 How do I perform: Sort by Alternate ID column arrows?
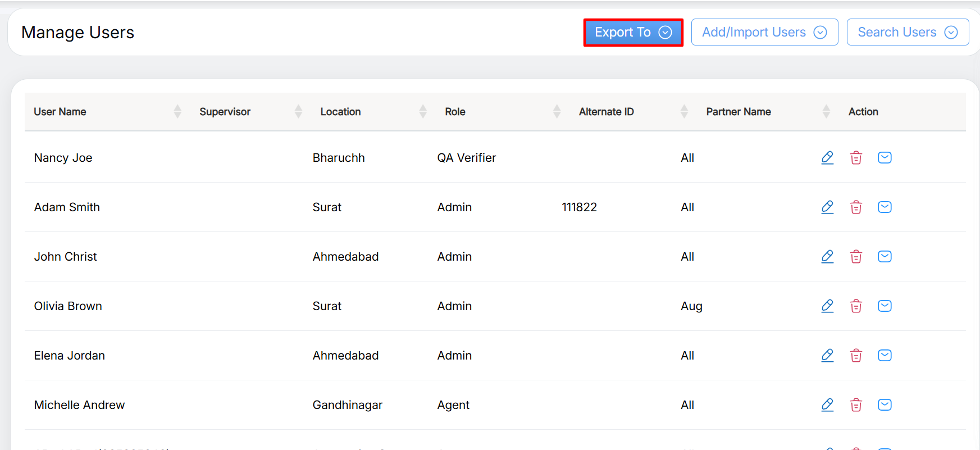click(684, 112)
